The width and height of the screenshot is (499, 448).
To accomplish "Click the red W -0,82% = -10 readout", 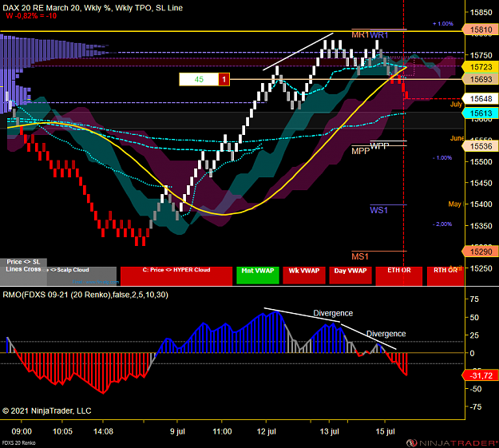I will point(31,16).
